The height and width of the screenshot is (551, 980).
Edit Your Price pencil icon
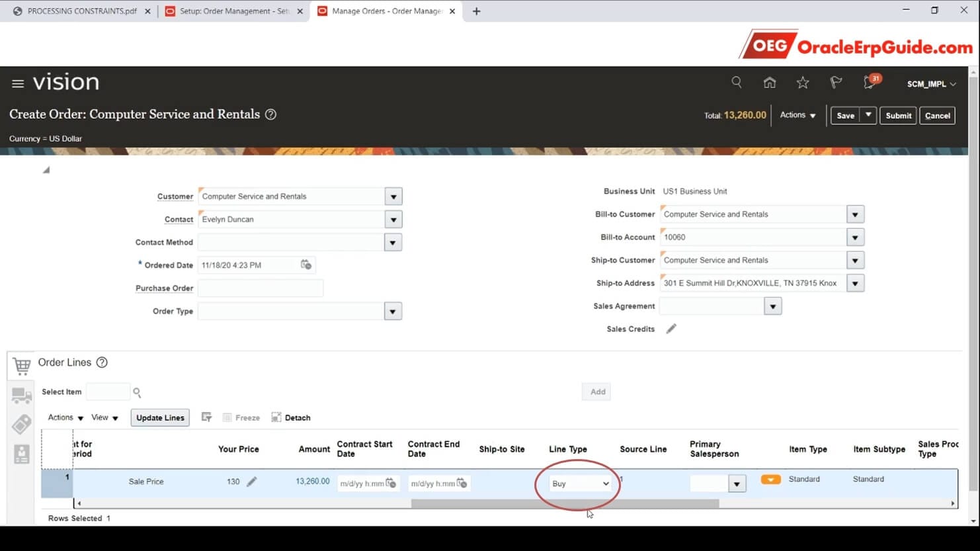(x=252, y=482)
